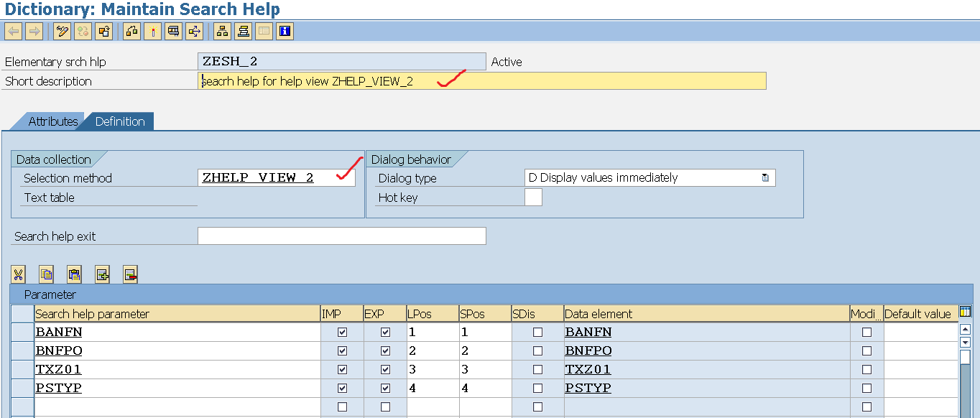This screenshot has width=980, height=418.
Task: Switch to the Attributes tab
Action: click(52, 121)
